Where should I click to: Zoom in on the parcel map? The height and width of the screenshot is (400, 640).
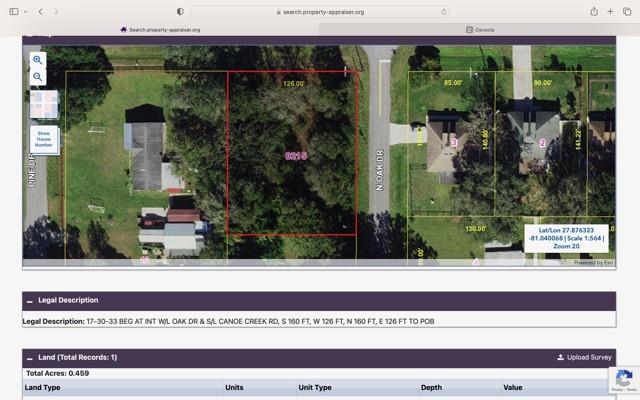[x=38, y=60]
